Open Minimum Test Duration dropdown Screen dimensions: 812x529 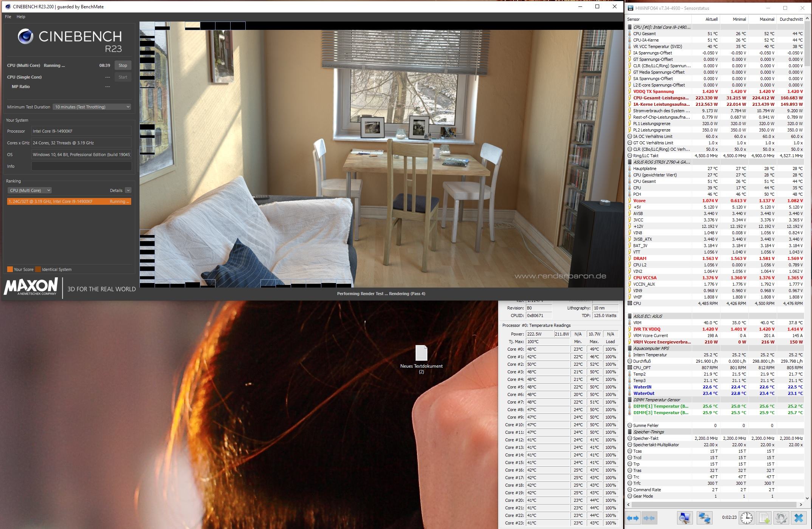(x=92, y=107)
